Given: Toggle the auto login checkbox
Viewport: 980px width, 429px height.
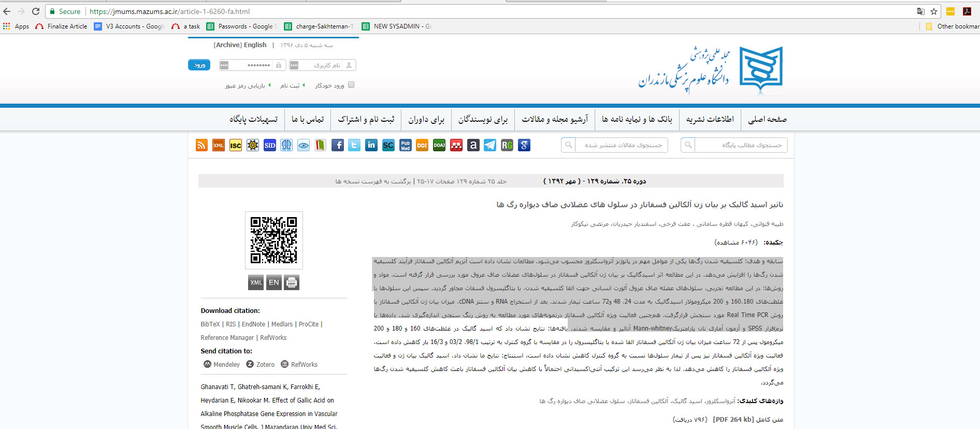Looking at the screenshot, I should [x=351, y=85].
